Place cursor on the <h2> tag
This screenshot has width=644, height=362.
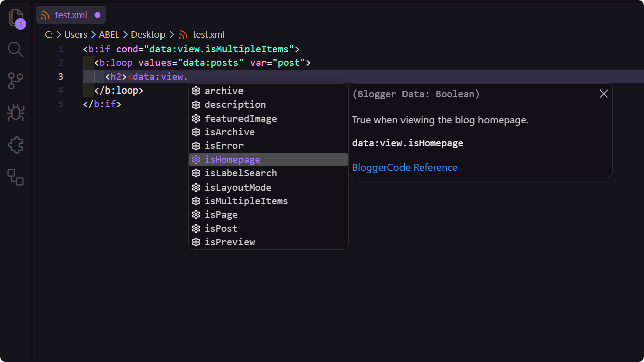click(116, 77)
